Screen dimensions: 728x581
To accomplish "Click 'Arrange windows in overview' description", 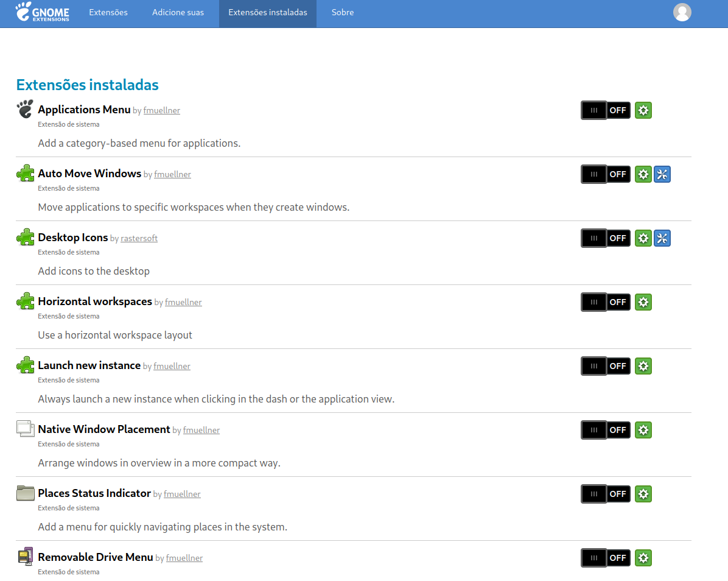I will tap(159, 463).
